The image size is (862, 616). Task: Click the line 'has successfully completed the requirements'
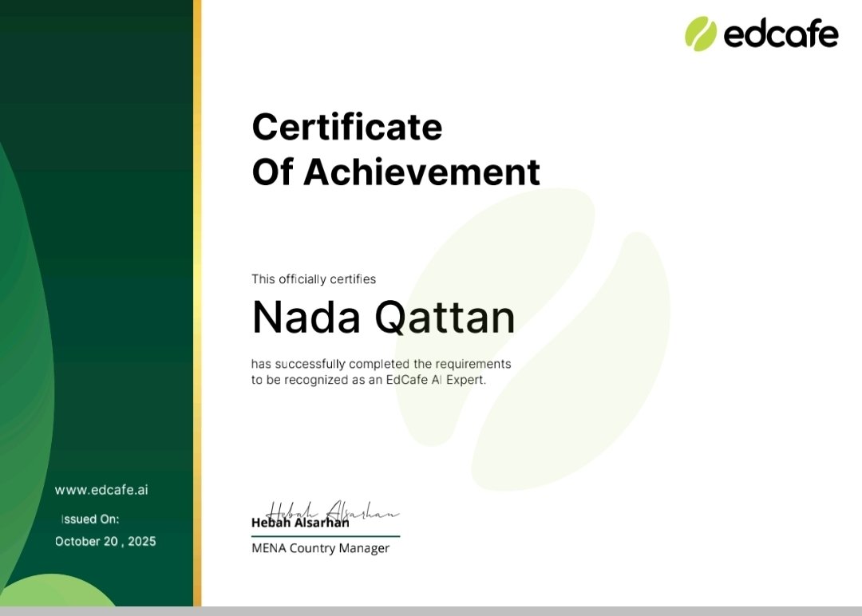tap(381, 364)
